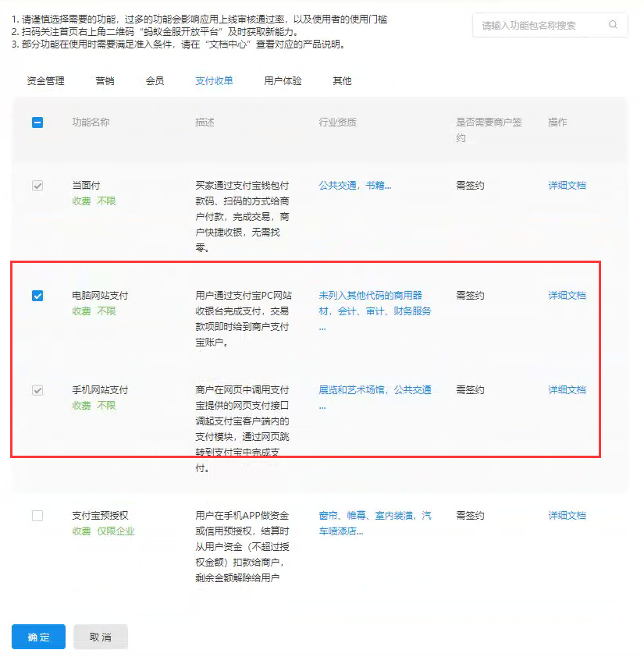Open 详细文档 link for 电脑网站支付
Image resolution: width=644 pixels, height=657 pixels.
[567, 296]
